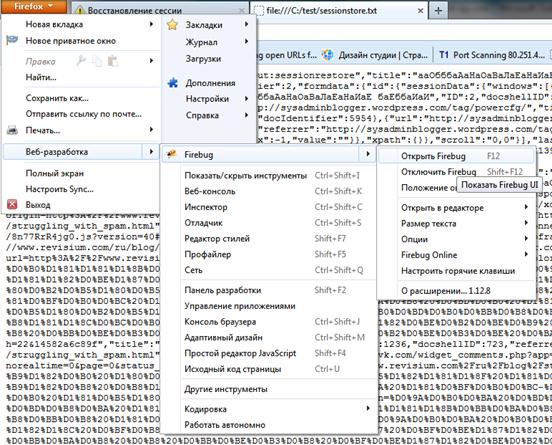Open the Дизайн студии bookmark
The height and width of the screenshot is (445, 552).
coord(376,55)
